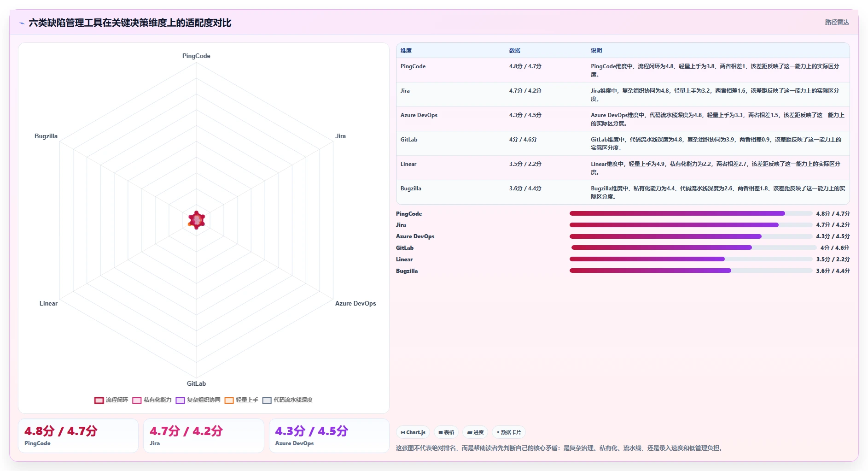The image size is (868, 471).
Task: Click the PingCode progress bar
Action: 691,213
